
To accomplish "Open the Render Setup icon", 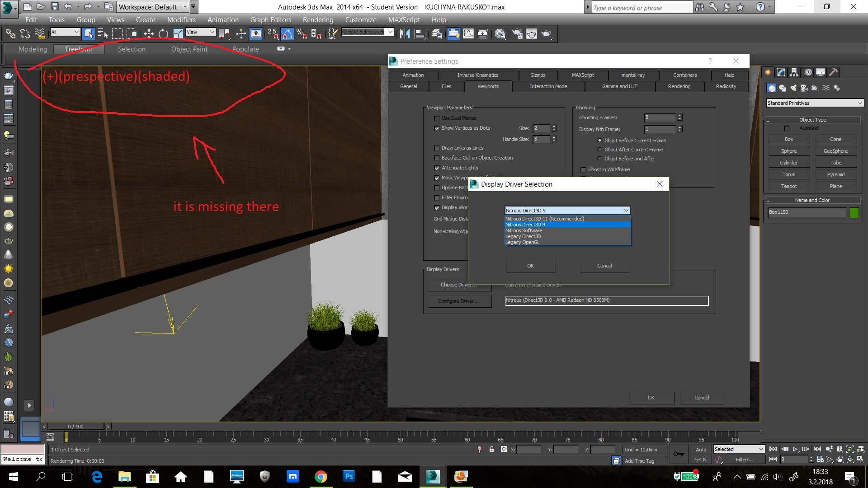I will (517, 33).
